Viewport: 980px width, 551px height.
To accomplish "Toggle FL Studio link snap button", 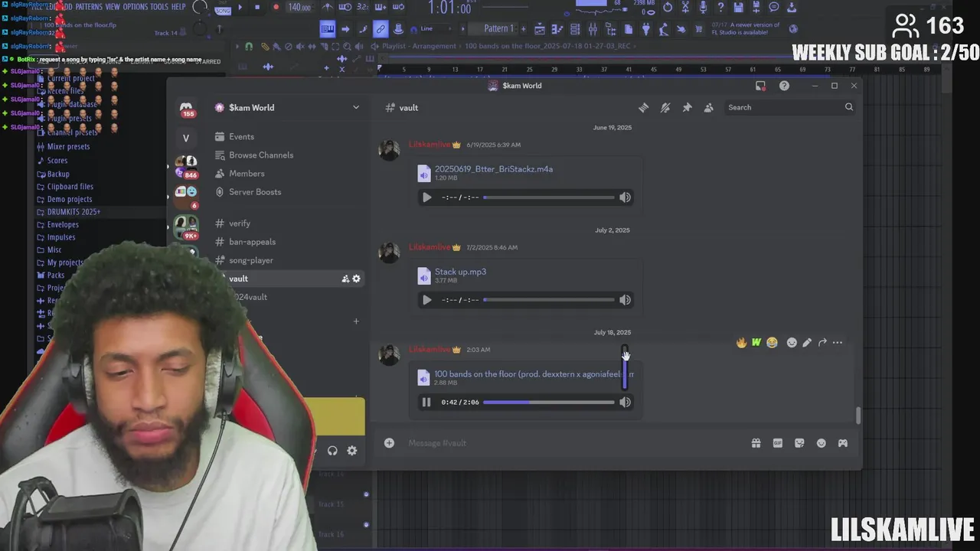I will pos(381,29).
